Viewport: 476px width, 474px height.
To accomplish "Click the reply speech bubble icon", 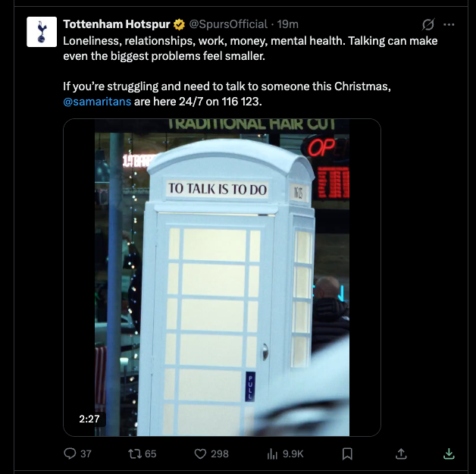I will 70,454.
